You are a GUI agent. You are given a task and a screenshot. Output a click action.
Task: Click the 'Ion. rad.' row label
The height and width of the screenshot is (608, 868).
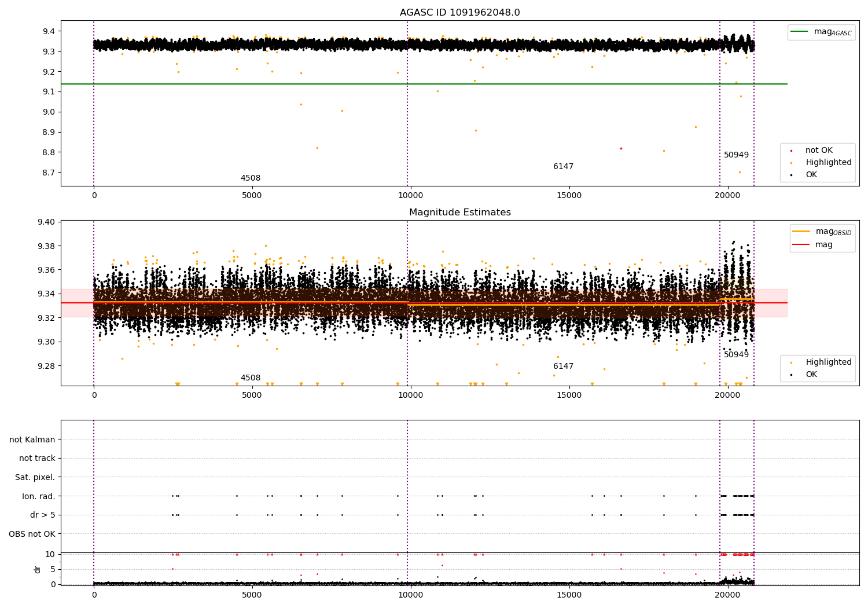pyautogui.click(x=39, y=496)
